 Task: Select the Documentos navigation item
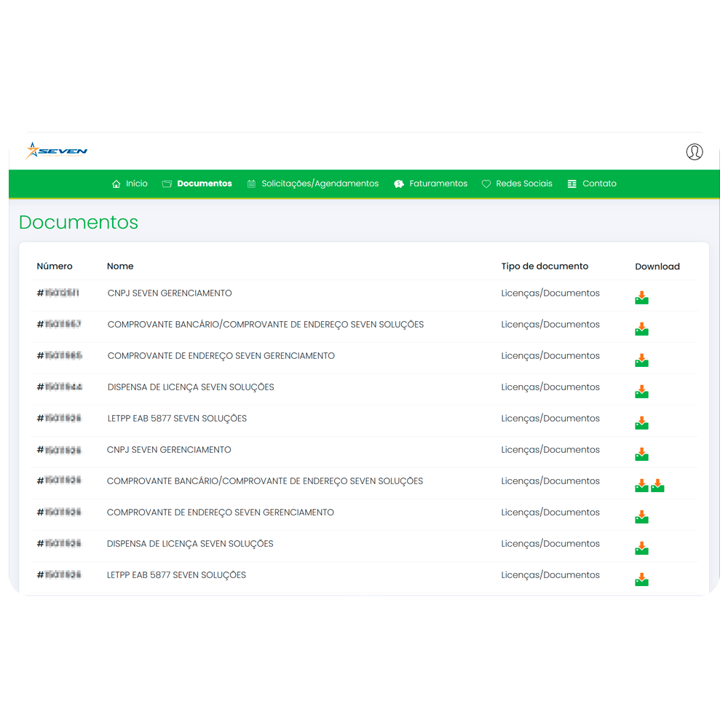pos(204,183)
